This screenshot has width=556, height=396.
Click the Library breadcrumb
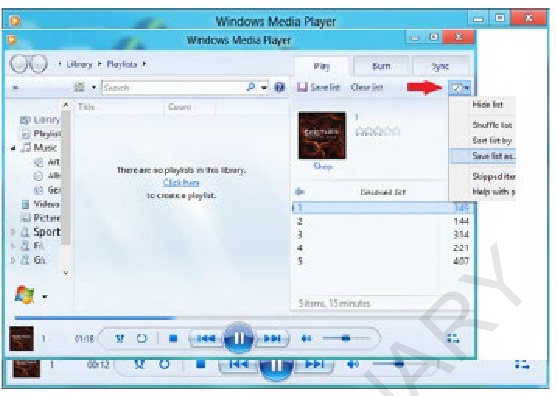[x=79, y=64]
